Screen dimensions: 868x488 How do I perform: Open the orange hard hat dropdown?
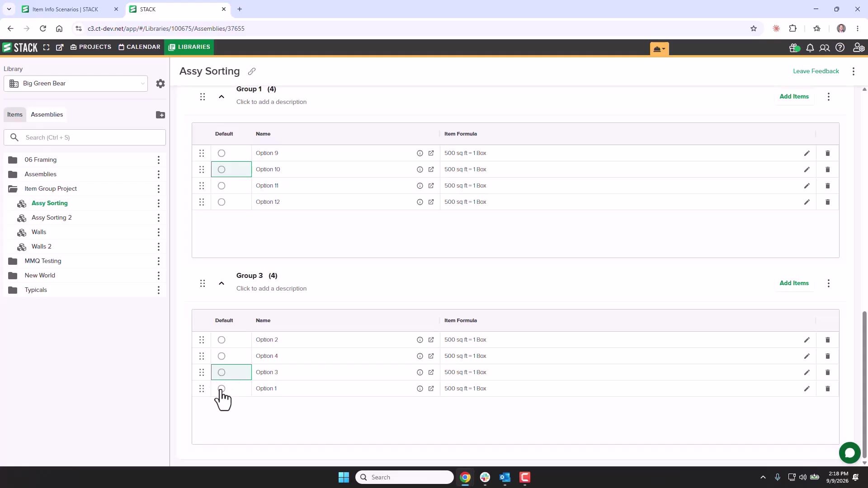point(659,49)
